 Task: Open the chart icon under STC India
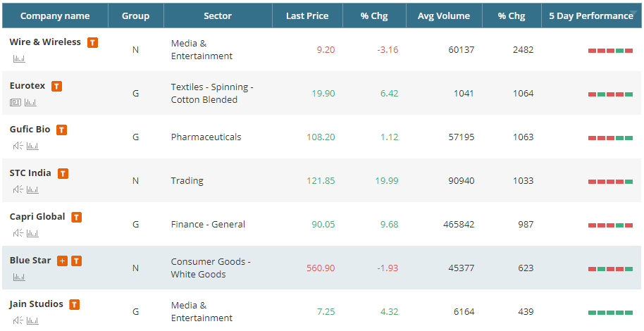coord(32,189)
